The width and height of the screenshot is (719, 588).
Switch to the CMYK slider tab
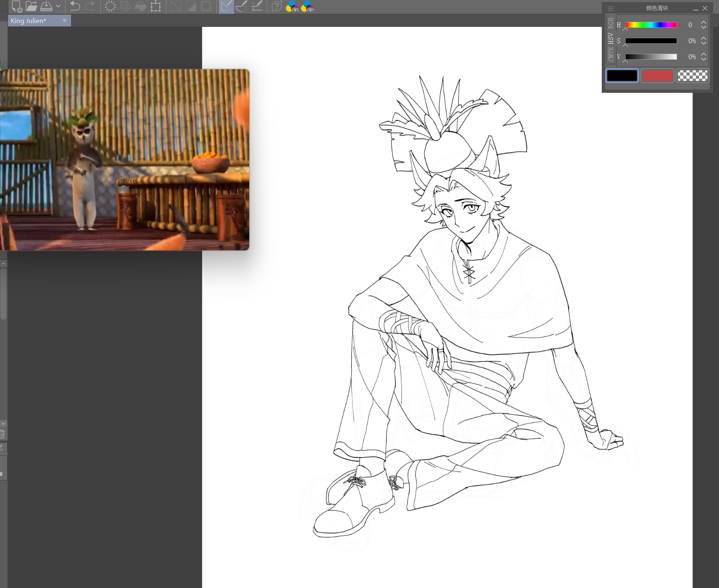(x=611, y=54)
